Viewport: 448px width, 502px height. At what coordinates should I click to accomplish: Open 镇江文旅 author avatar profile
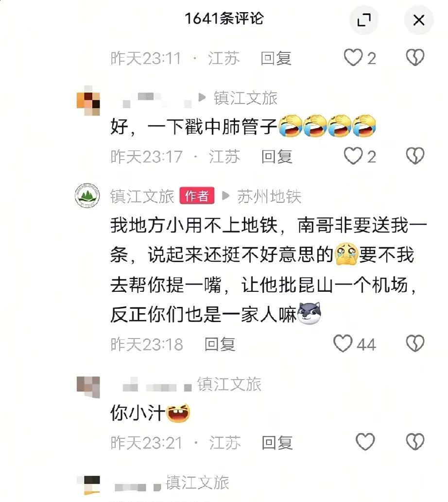[87, 196]
